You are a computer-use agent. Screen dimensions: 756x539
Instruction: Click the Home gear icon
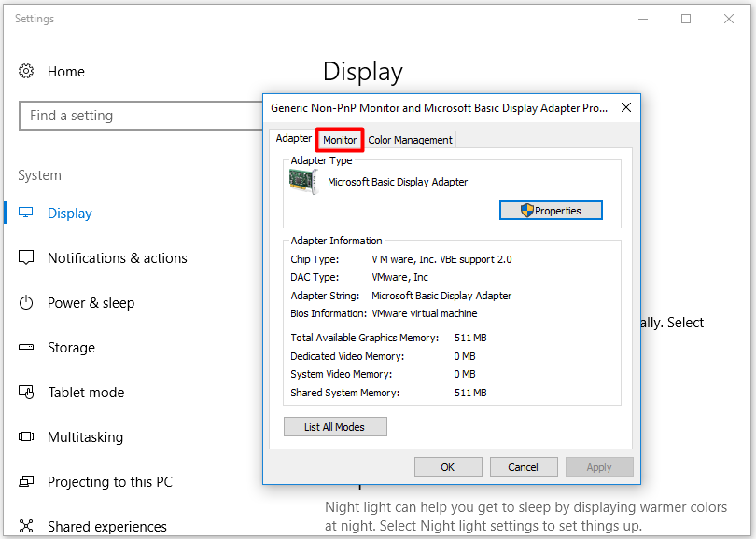[x=26, y=72]
